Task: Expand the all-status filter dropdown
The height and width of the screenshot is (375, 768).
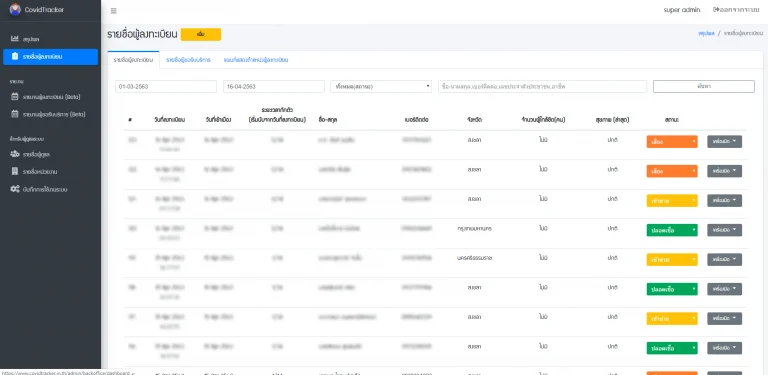Action: (381, 86)
